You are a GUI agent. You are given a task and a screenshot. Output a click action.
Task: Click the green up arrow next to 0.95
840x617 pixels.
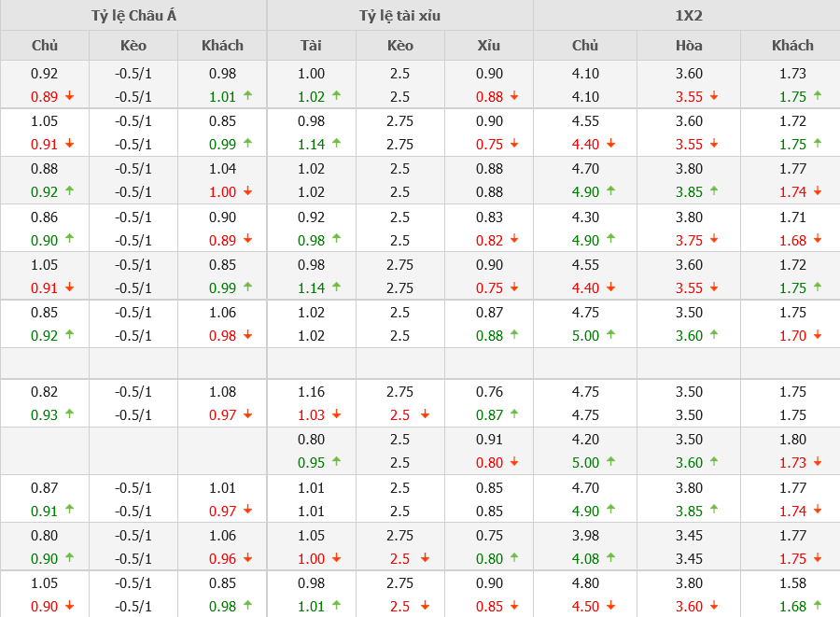coord(337,461)
